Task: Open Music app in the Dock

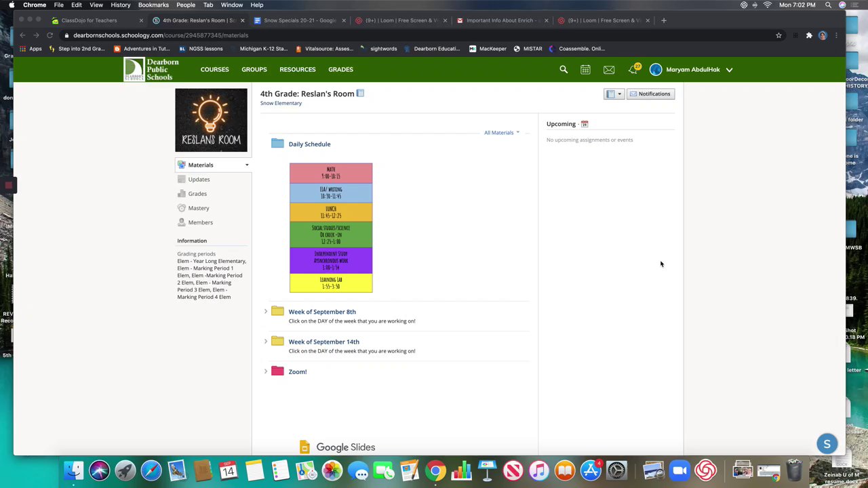Action: pos(539,470)
